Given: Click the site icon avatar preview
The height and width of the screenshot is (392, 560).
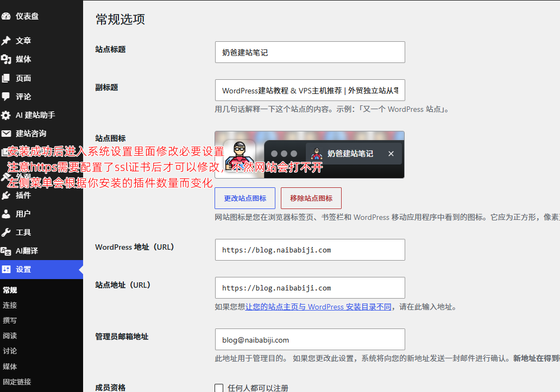Looking at the screenshot, I should click(x=240, y=156).
